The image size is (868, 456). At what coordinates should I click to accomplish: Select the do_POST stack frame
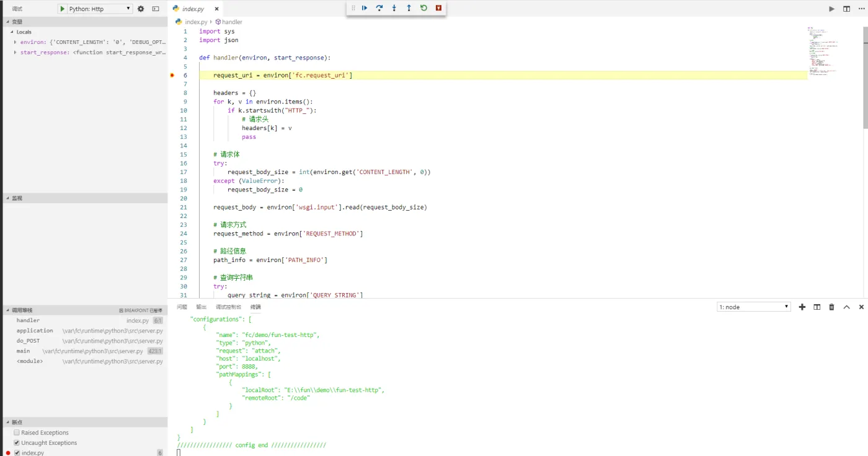[85, 341]
